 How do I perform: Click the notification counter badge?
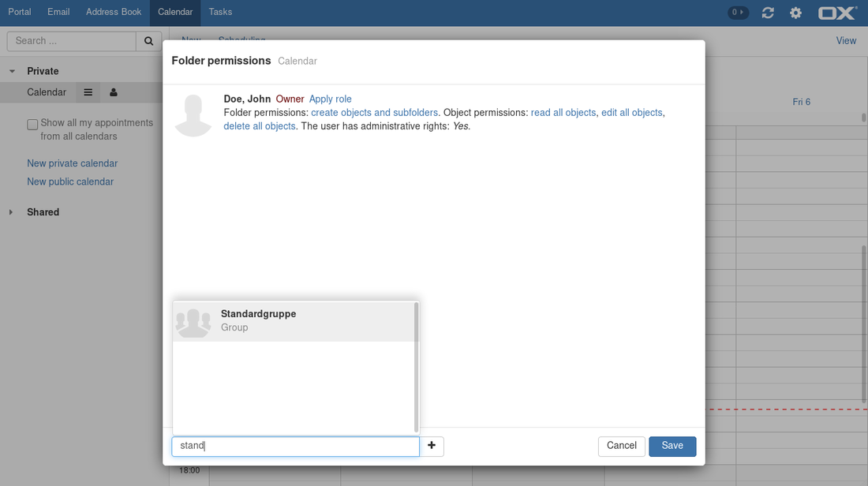point(738,13)
